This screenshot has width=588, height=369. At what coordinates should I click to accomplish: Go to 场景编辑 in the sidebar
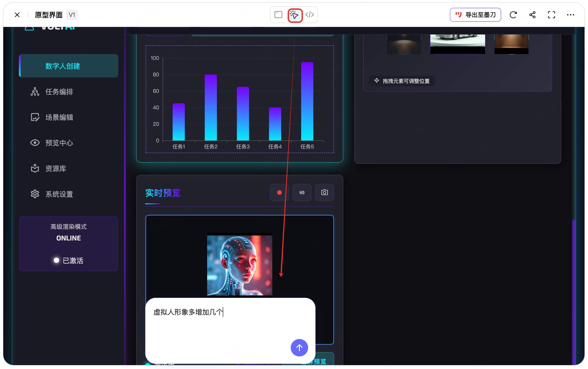[59, 117]
